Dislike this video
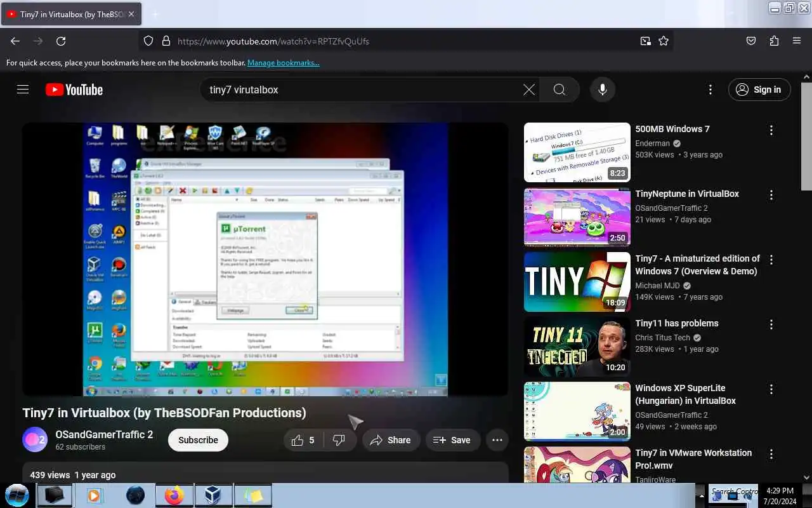Image resolution: width=812 pixels, height=508 pixels. [x=339, y=440]
